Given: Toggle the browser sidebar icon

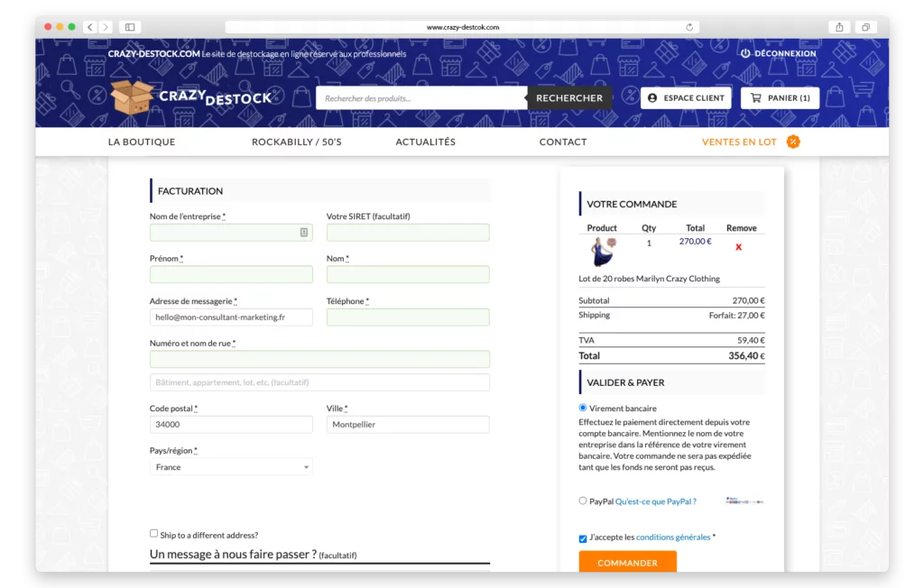Looking at the screenshot, I should [x=130, y=27].
